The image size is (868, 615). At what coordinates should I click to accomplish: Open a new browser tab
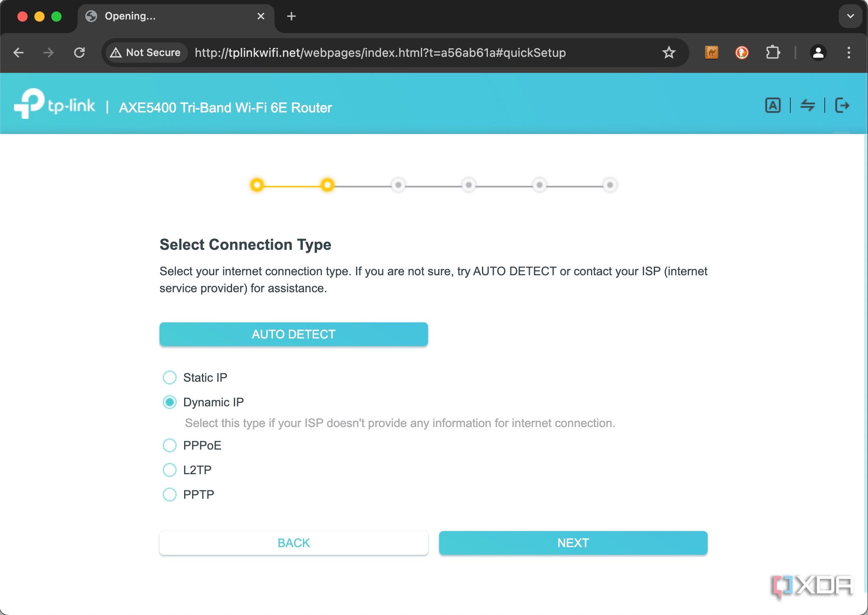[291, 16]
